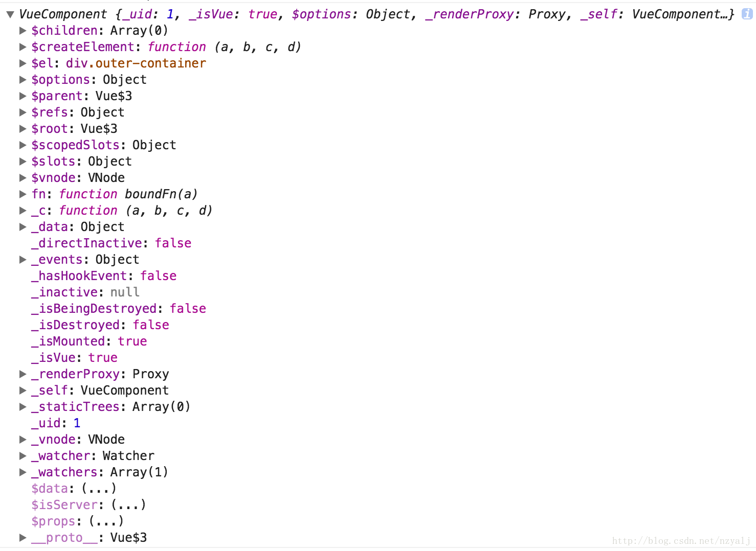Expand the $children Array(0) property
Image resolution: width=756 pixels, height=551 pixels.
pos(23,31)
